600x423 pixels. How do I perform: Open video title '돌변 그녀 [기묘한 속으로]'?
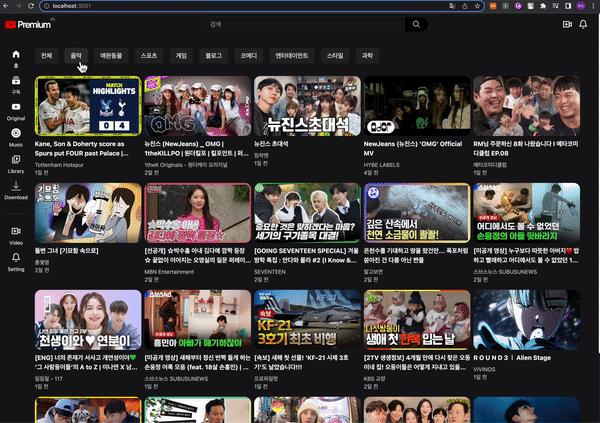pos(67,251)
